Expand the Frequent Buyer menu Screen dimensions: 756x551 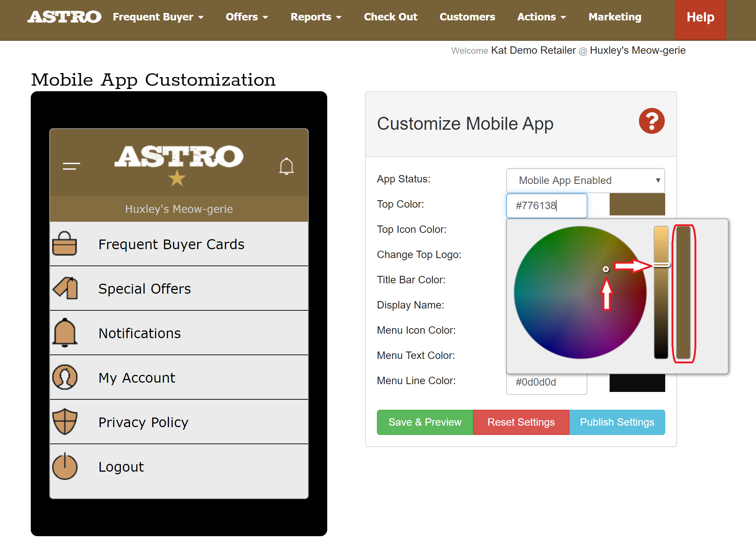pyautogui.click(x=158, y=17)
